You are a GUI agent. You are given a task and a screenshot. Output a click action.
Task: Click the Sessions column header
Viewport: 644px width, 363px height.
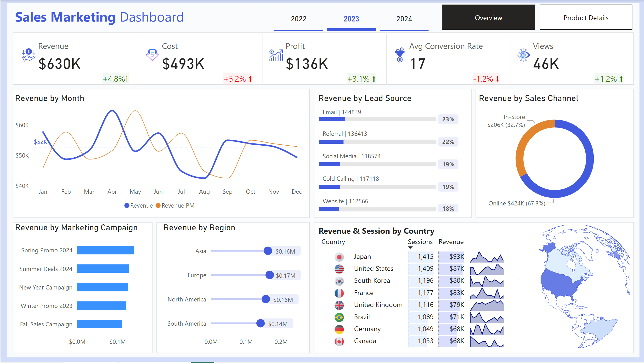tap(420, 242)
